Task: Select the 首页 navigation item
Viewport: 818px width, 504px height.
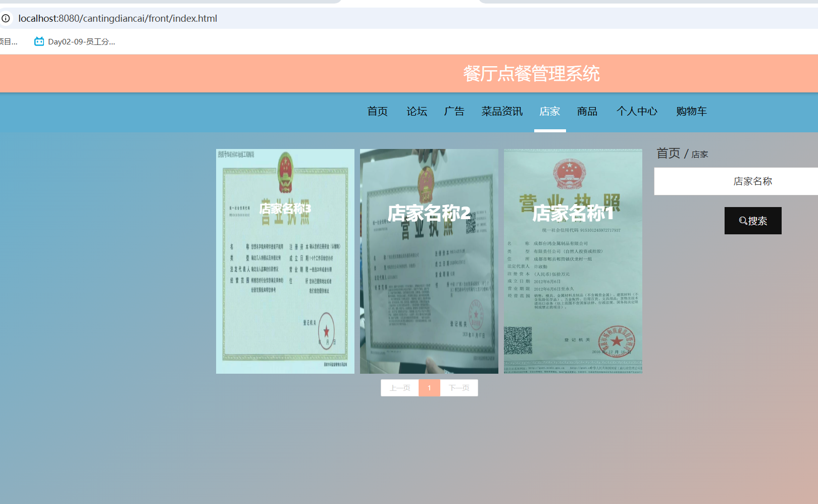Action: coord(377,111)
